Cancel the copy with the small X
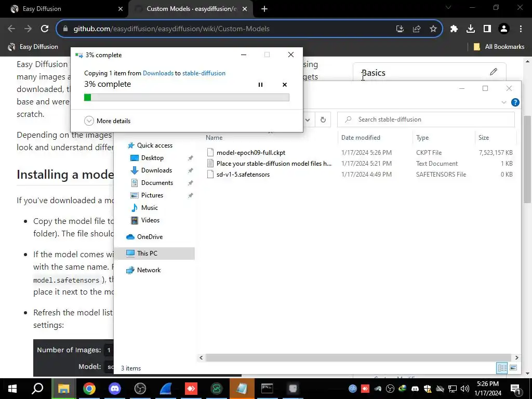The width and height of the screenshot is (532, 399). click(285, 85)
